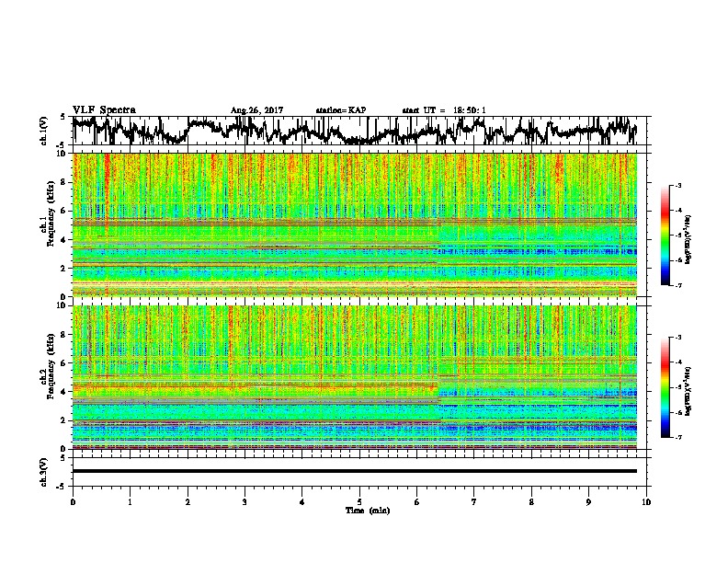Click the "7" tick on Time axis
Image resolution: width=728 pixels, height=563 pixels.
[474, 502]
